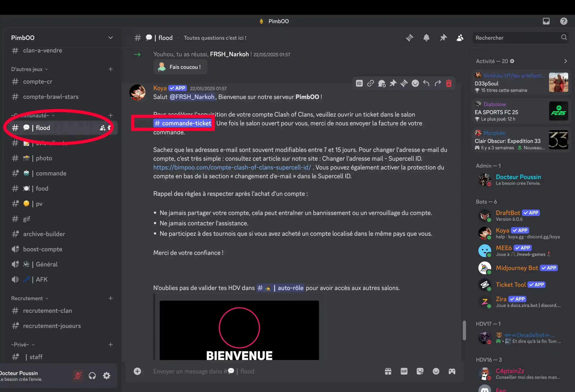Click the chat scrollbar thumb

tap(464, 330)
